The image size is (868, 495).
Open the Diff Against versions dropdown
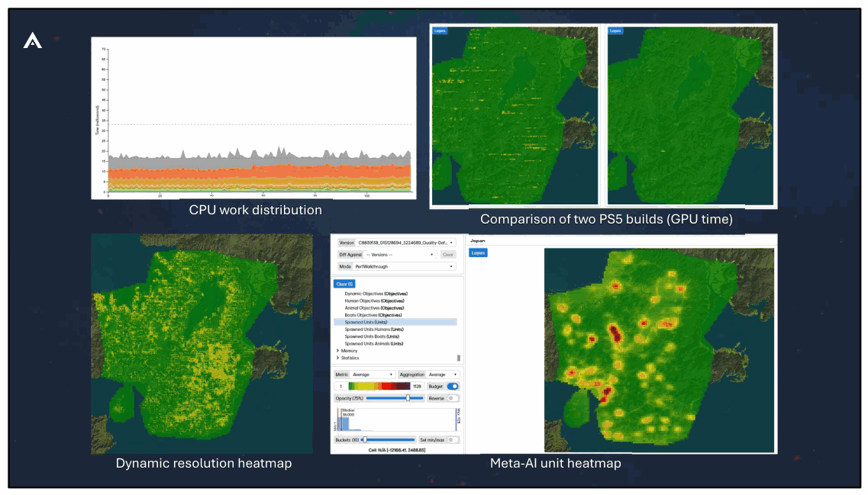click(x=400, y=255)
